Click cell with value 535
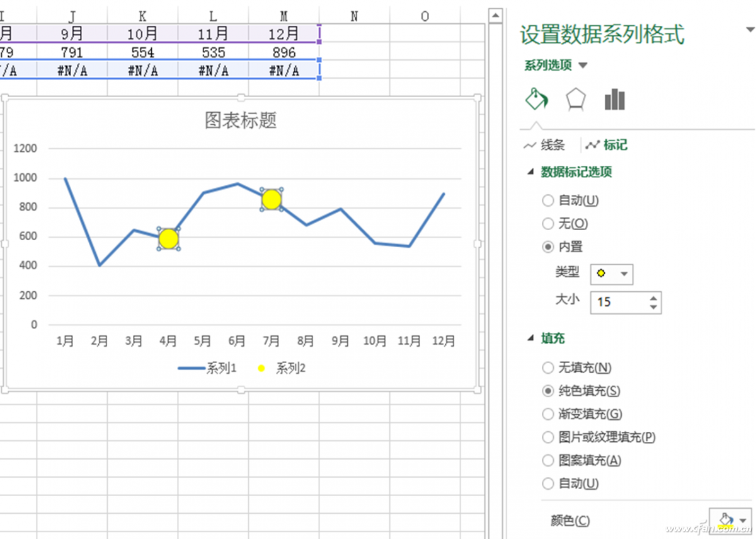Image resolution: width=756 pixels, height=539 pixels. [x=213, y=52]
